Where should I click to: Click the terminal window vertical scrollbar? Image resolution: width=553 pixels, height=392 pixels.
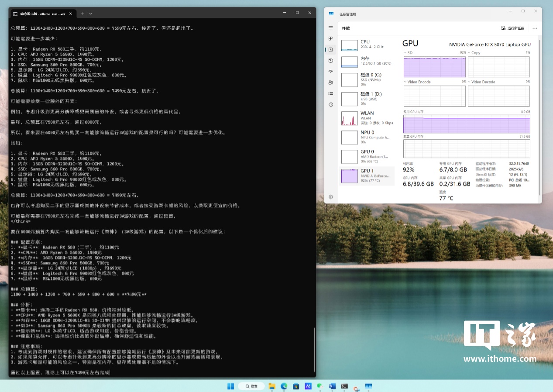314,349
